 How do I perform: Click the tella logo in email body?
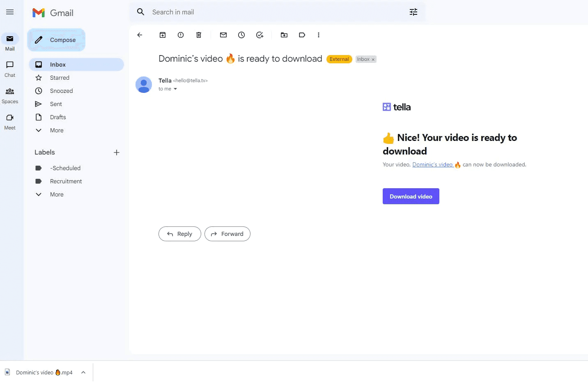(397, 107)
